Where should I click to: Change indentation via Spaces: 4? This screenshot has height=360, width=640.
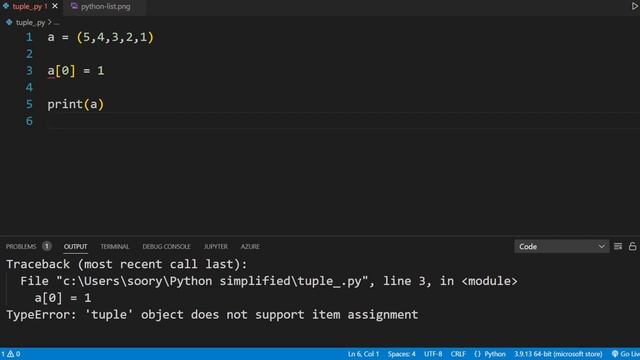[402, 354]
